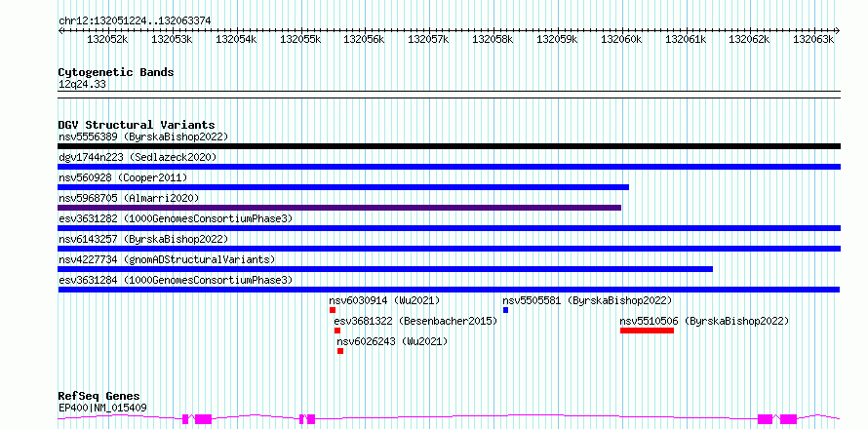Click the small red nsv6030914 marker
Screen dimensions: 868x429
tap(333, 310)
